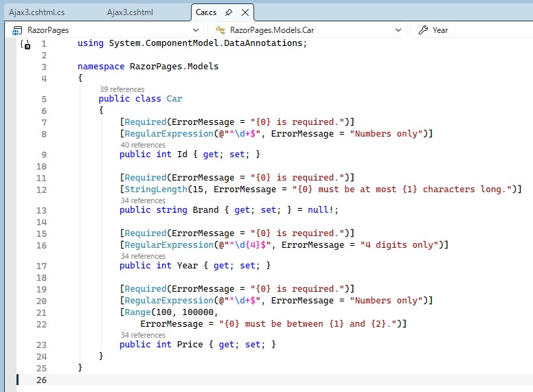Open 34 references CodeLens above Price property
The height and width of the screenshot is (392, 533).
pyautogui.click(x=143, y=335)
